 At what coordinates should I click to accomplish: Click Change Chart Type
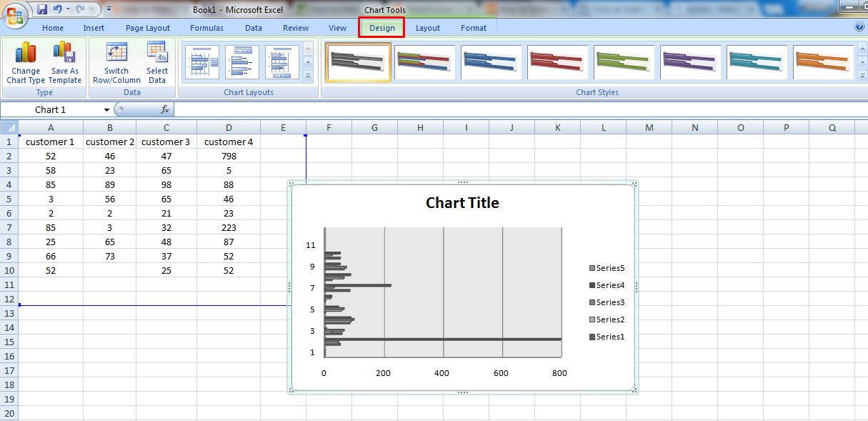point(26,63)
